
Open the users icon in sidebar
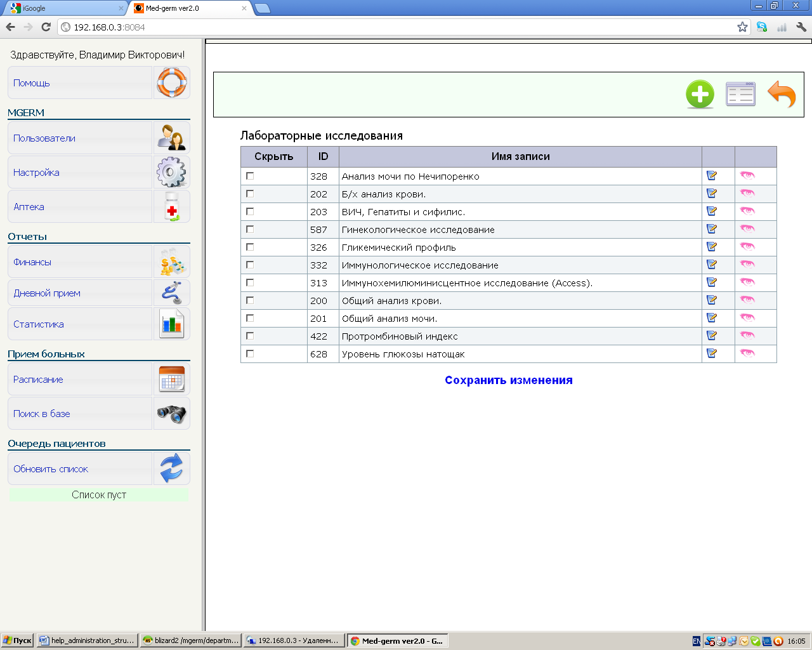pyautogui.click(x=171, y=138)
